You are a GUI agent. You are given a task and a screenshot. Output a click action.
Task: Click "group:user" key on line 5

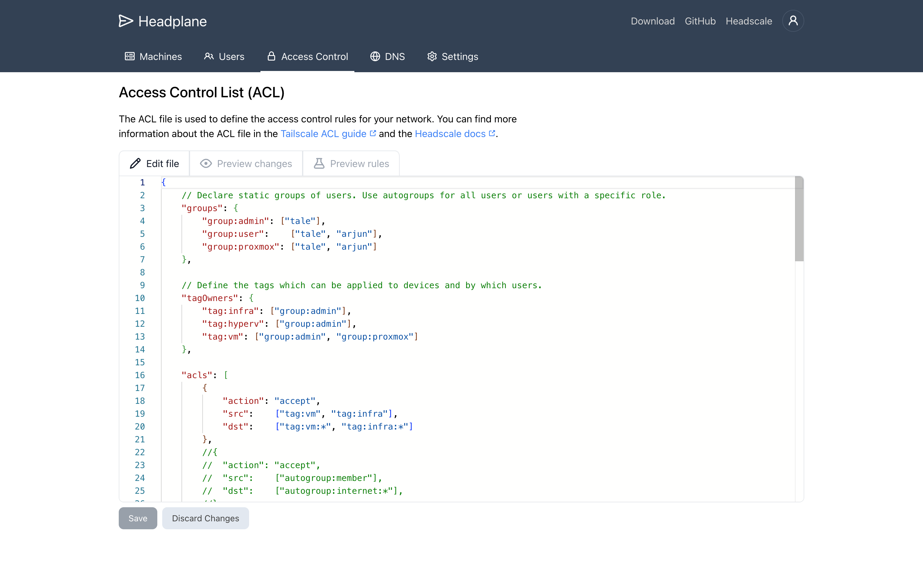pyautogui.click(x=233, y=234)
